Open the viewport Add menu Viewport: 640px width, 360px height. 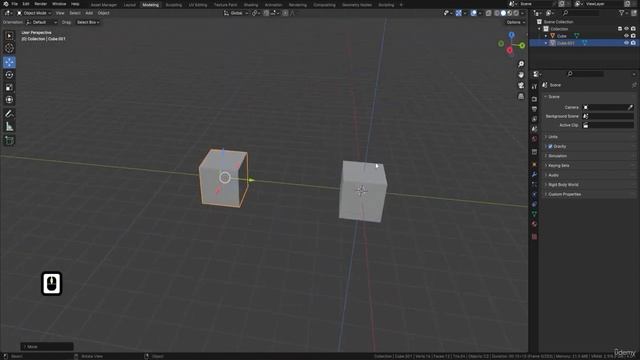tap(89, 13)
